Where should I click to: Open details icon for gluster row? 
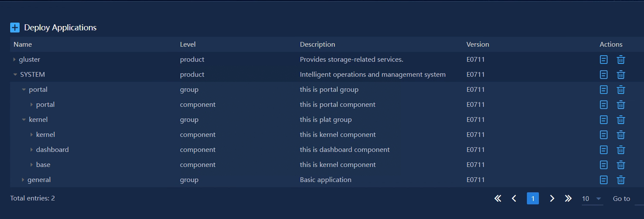[603, 60]
